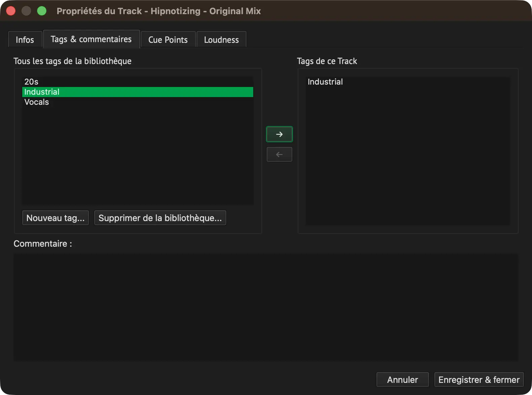The width and height of the screenshot is (532, 395).
Task: Open the Cue Points tab
Action: [x=168, y=39]
